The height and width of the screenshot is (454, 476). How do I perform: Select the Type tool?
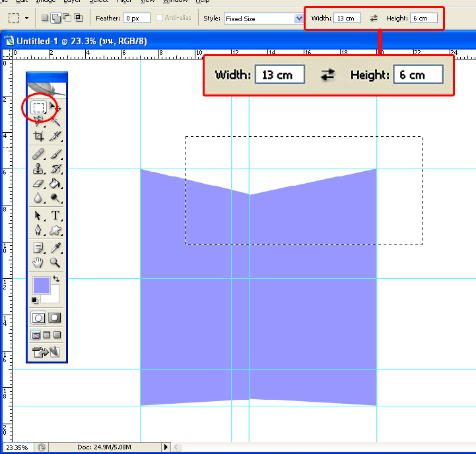(x=55, y=215)
